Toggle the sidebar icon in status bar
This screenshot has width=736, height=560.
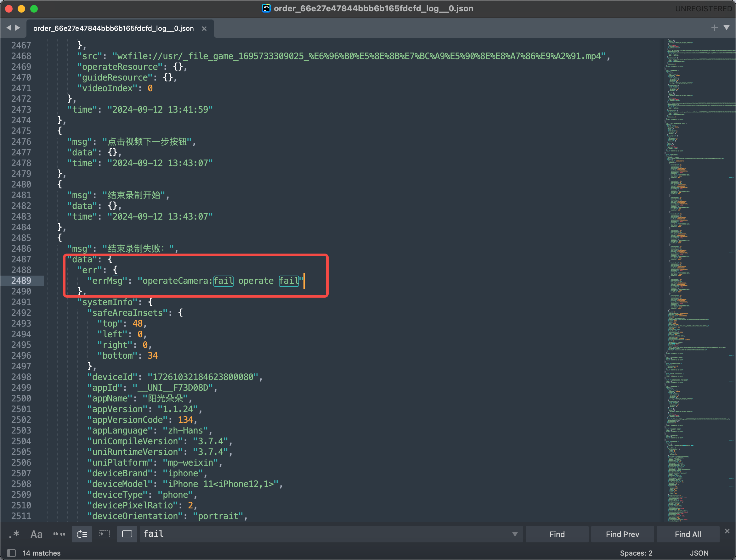tap(11, 553)
